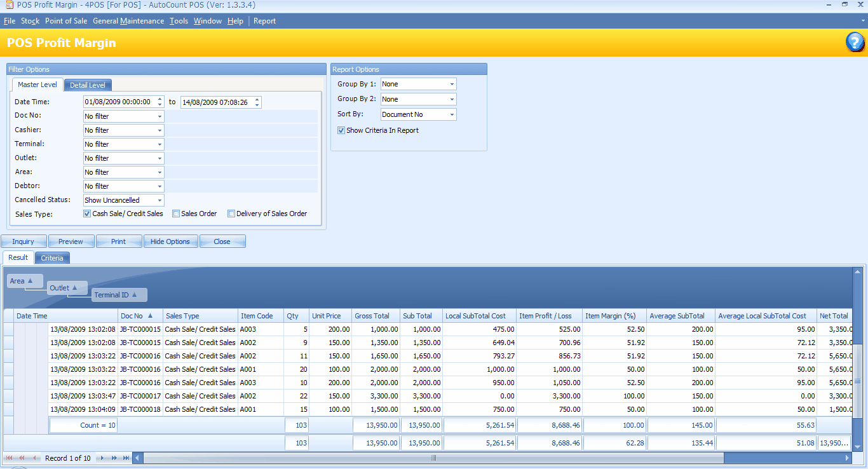Click the grid vertical scrollbar thumb
The image size is (868, 469).
(x=858, y=381)
